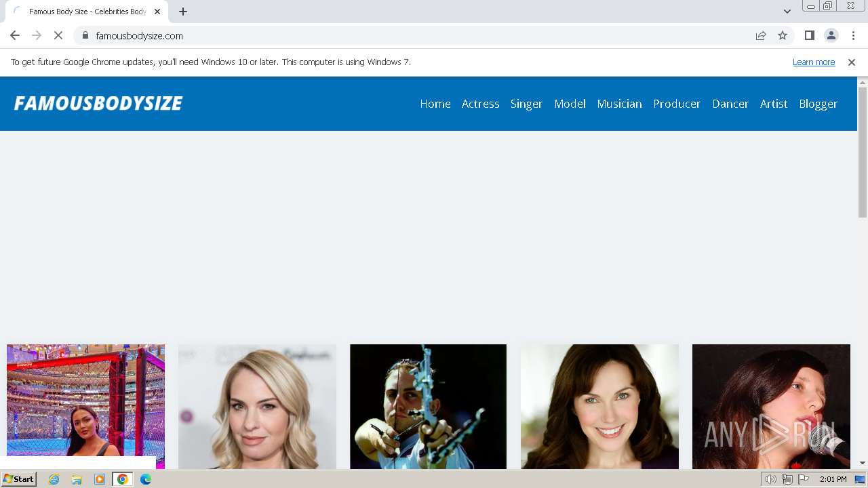
Task: Open the volume control in system tray
Action: tap(770, 479)
